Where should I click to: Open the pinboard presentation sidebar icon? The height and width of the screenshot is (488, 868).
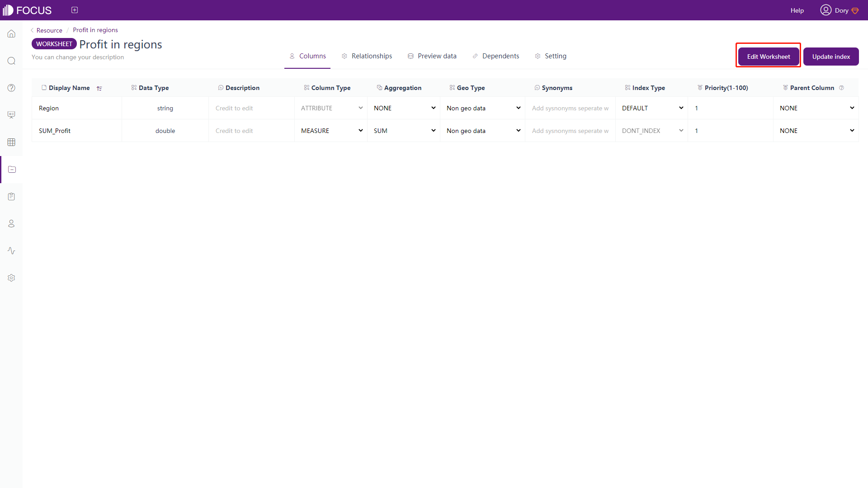[11, 115]
